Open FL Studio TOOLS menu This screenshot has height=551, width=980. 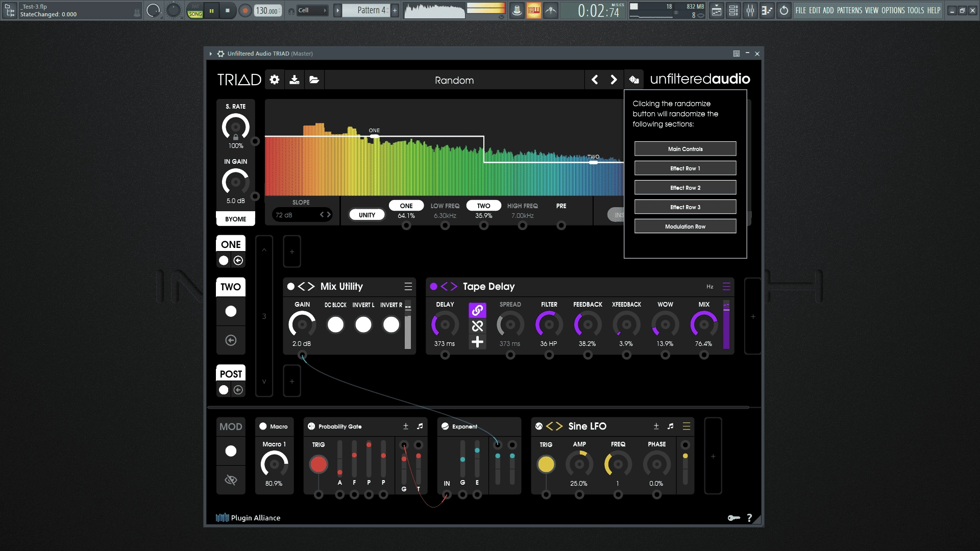[x=916, y=10]
